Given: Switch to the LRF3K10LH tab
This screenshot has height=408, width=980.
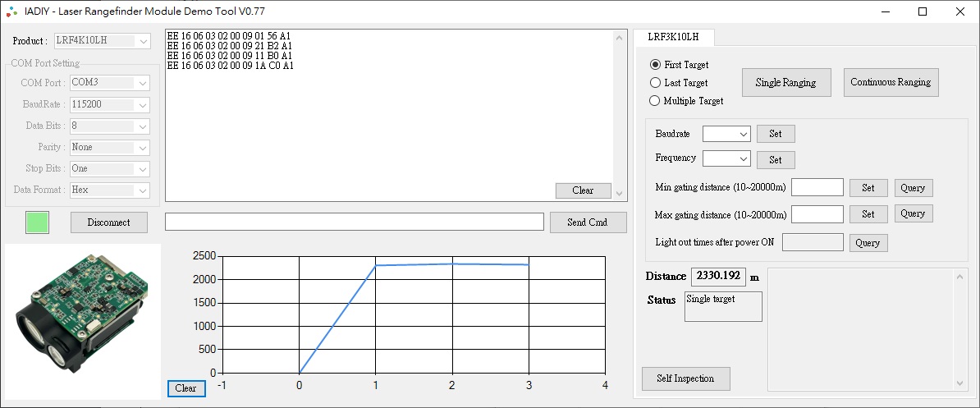Looking at the screenshot, I should 673,38.
